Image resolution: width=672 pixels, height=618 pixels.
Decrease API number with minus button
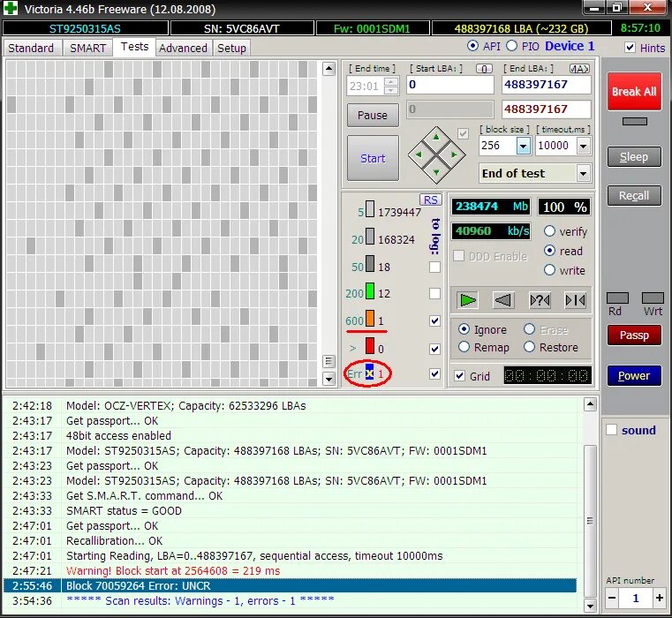(613, 598)
